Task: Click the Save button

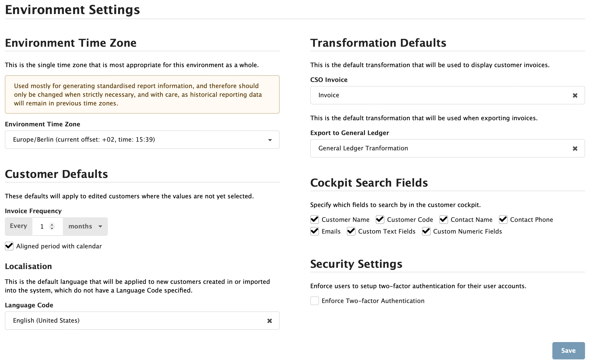Action: [568, 350]
